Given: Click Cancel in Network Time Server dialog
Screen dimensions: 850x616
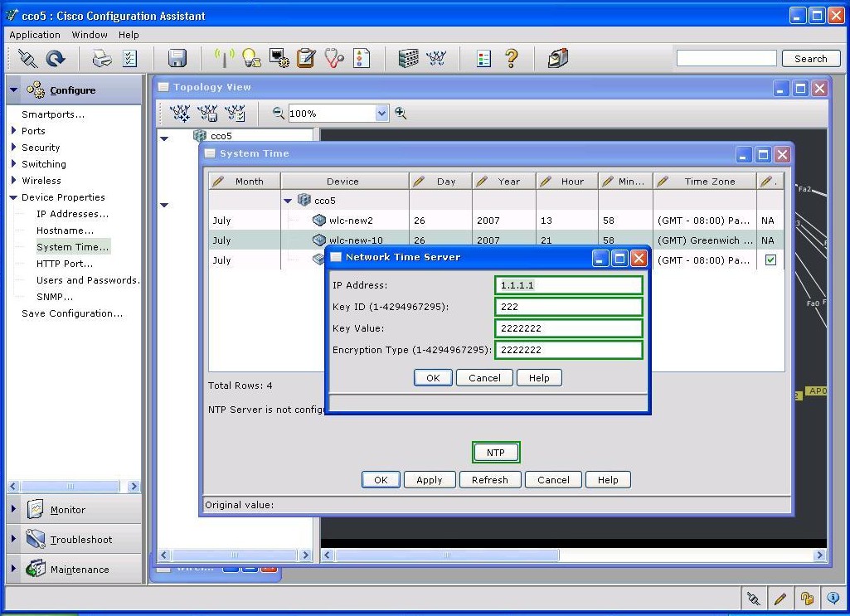Looking at the screenshot, I should 484,377.
